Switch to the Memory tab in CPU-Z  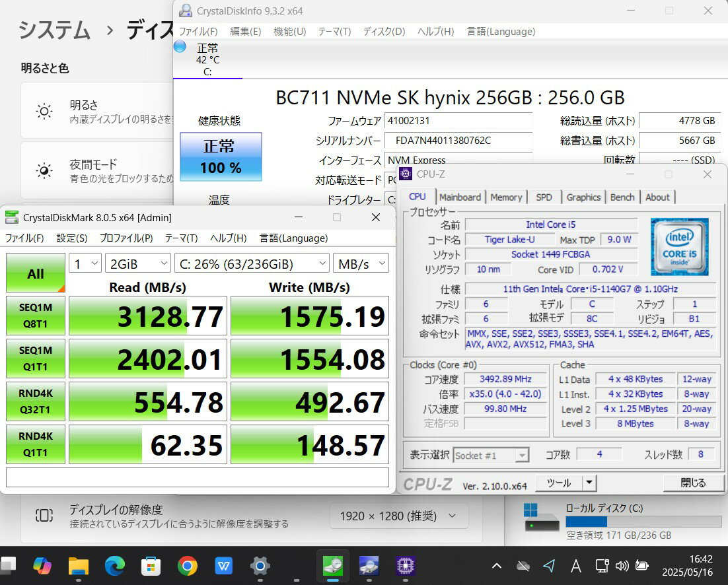[x=506, y=197]
